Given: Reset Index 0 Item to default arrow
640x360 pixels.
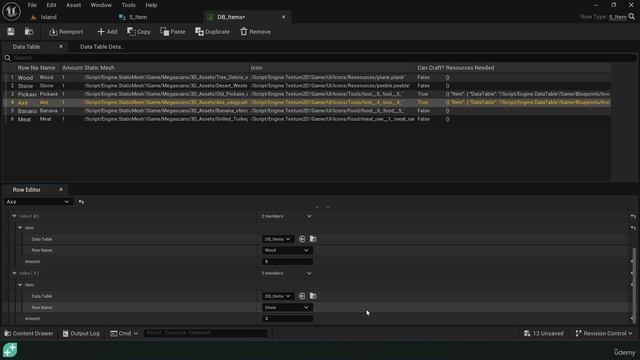Looking at the screenshot, I should [633, 228].
